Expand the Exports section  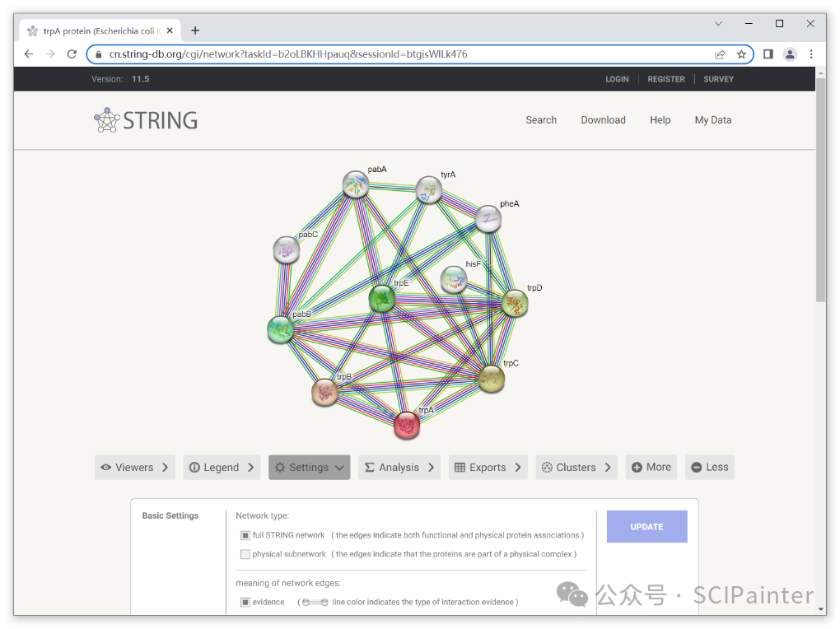point(488,468)
